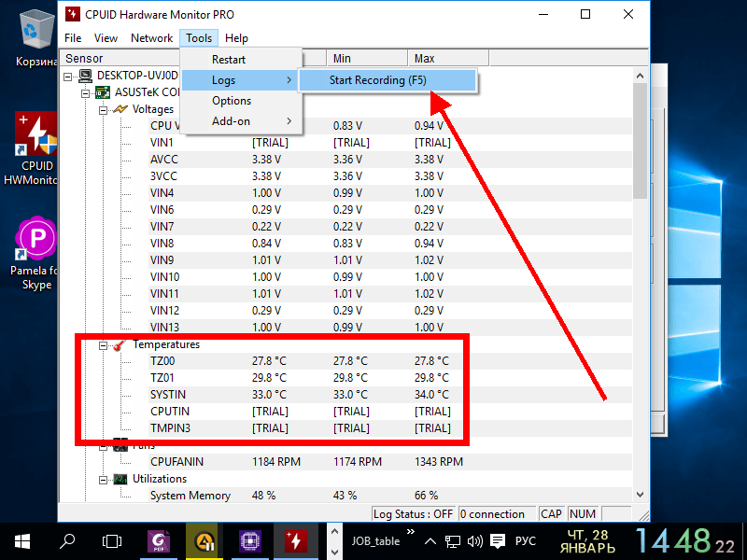The width and height of the screenshot is (747, 560).
Task: Collapse the Voltages group
Action: [103, 110]
